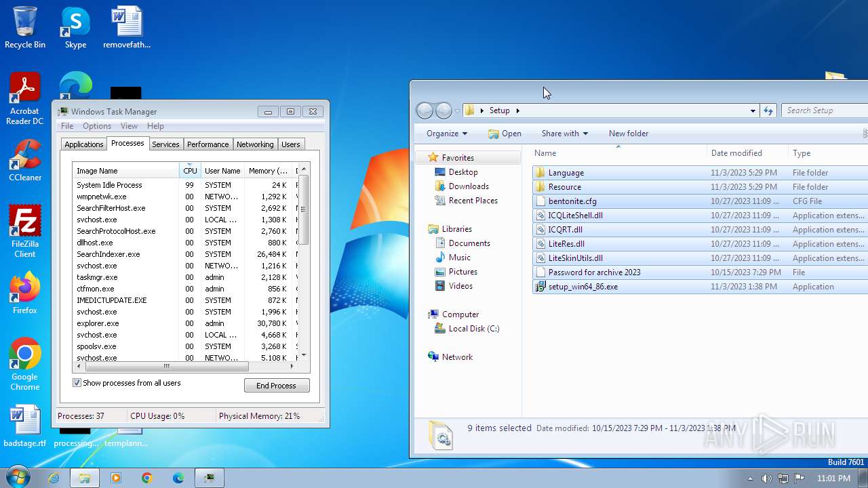Toggle Show processes from all users checkbox

[x=77, y=383]
